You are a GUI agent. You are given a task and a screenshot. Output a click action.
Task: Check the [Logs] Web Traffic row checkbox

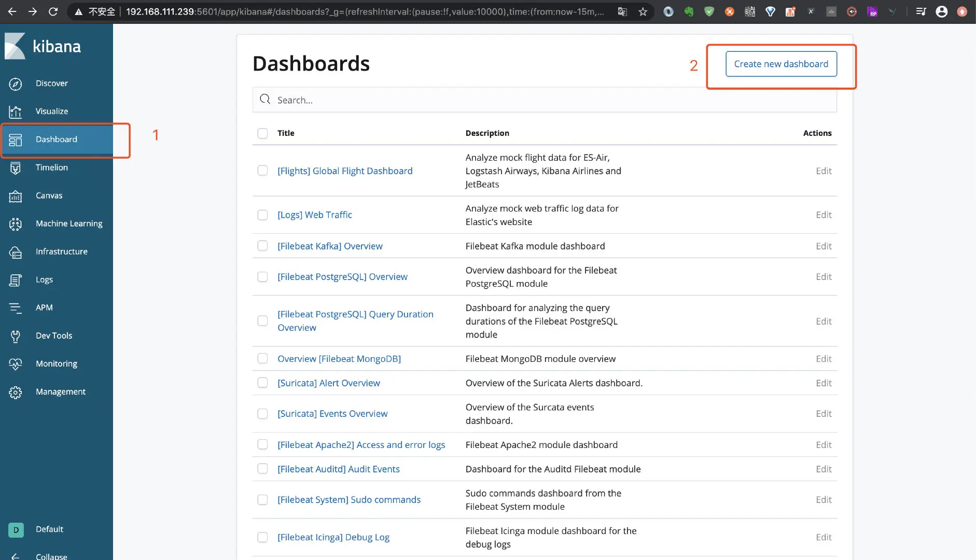click(263, 215)
